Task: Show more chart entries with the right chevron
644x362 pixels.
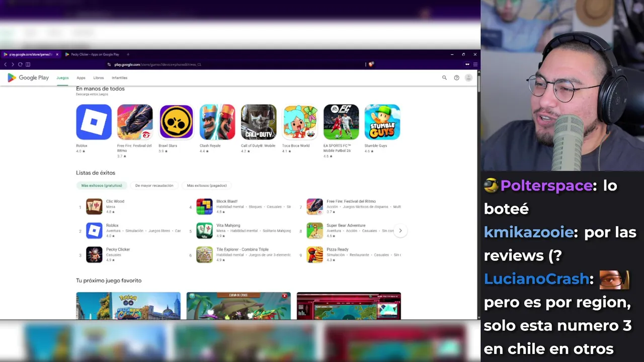Action: (400, 231)
